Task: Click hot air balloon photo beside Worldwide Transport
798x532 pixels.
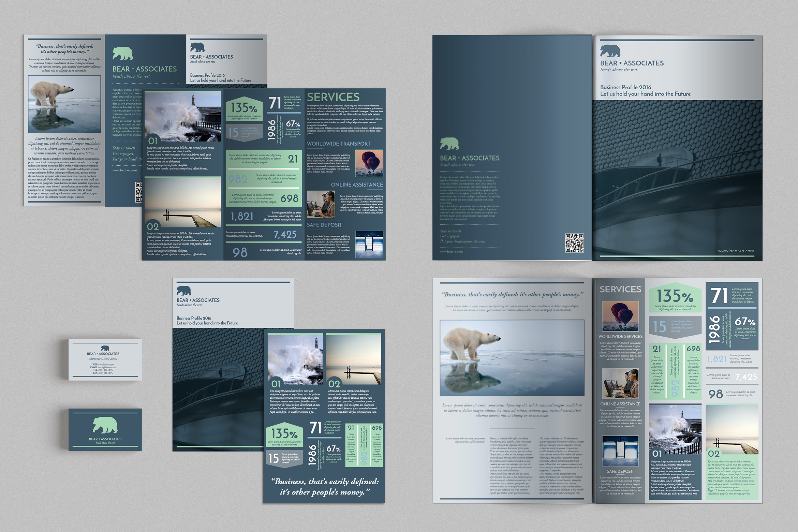Action: tap(369, 163)
